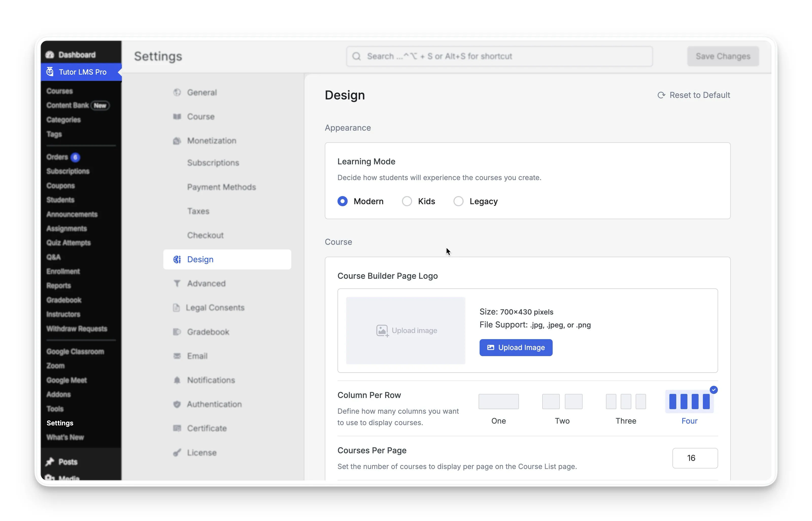Open Withdraw Requests in the sidebar

tap(77, 328)
